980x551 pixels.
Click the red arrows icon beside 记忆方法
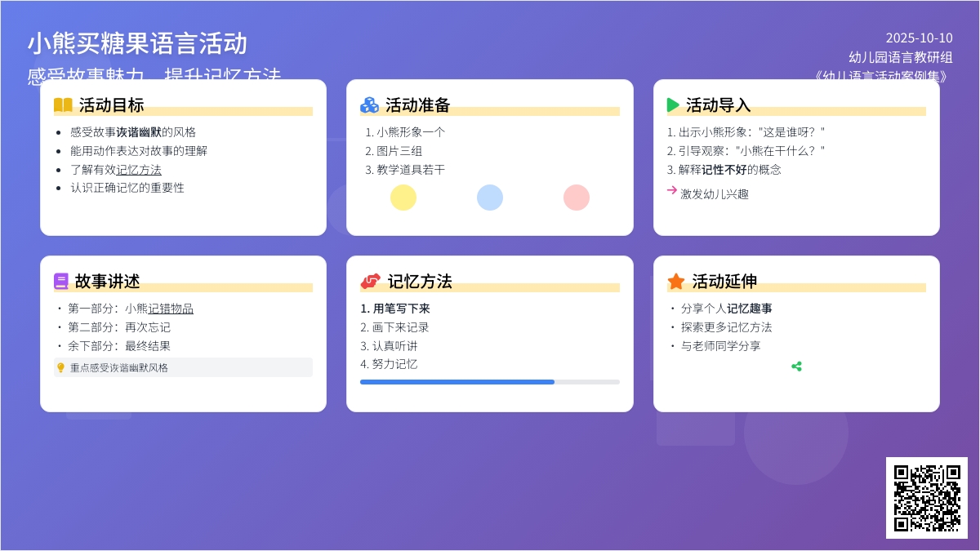[x=370, y=282]
